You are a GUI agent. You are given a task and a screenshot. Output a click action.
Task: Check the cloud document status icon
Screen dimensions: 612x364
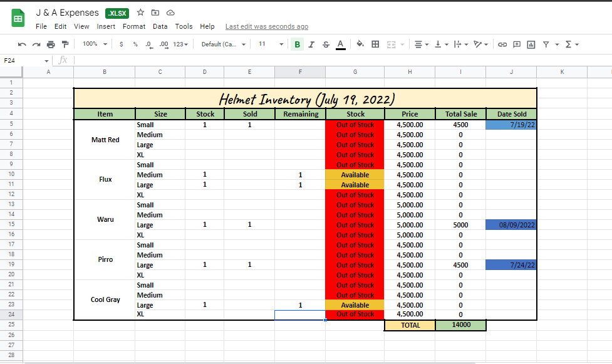tap(170, 13)
